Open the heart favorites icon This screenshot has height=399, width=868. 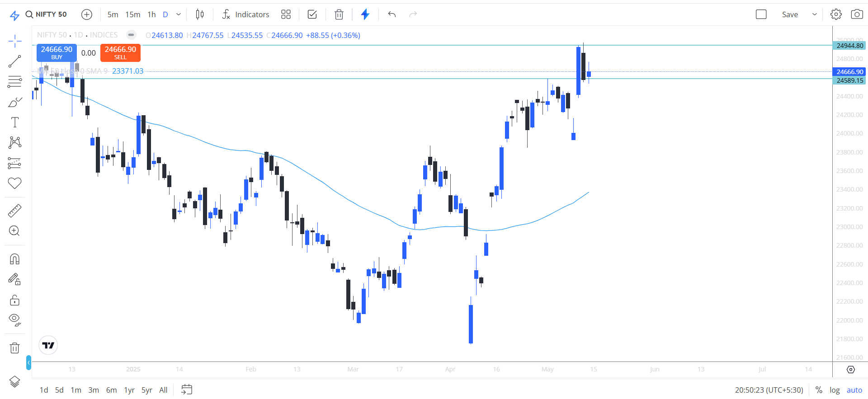point(15,183)
